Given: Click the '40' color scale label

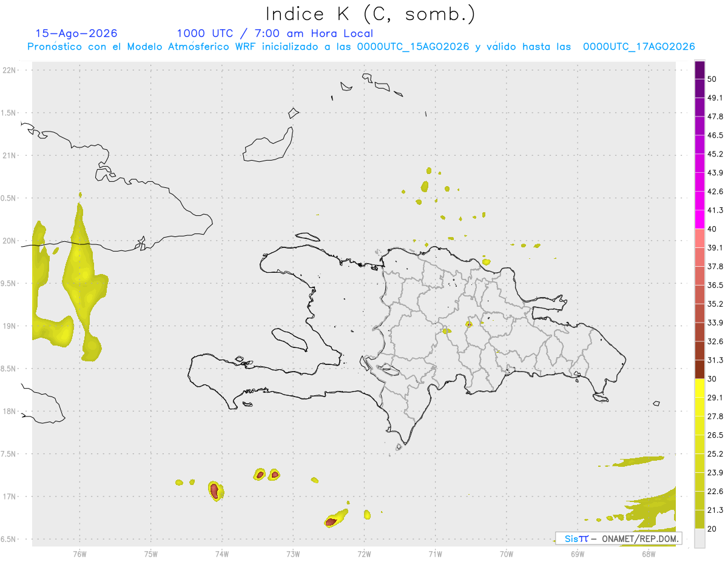Looking at the screenshot, I should tap(712, 229).
